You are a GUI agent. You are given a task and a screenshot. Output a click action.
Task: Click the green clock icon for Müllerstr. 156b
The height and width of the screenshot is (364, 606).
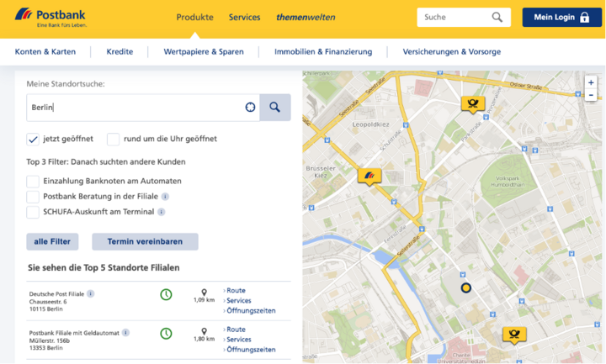[166, 334]
